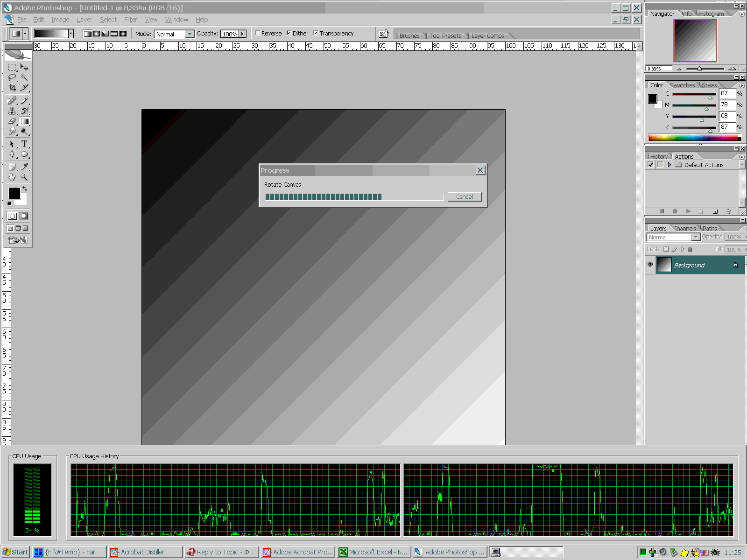Click Delete trash icon in Actions panel
747x560 pixels.
[x=728, y=211]
